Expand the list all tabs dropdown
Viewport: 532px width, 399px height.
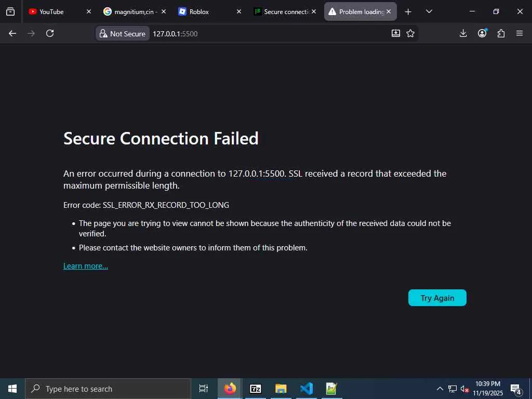click(429, 11)
